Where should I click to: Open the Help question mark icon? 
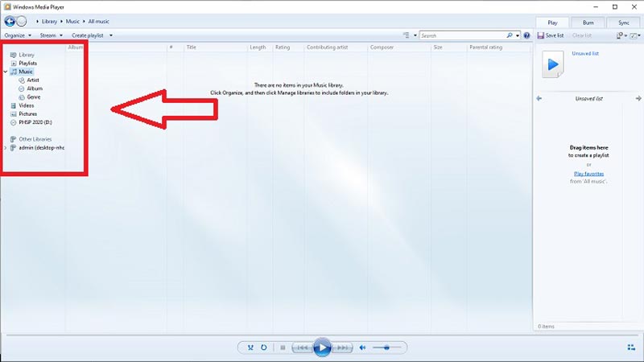point(526,35)
